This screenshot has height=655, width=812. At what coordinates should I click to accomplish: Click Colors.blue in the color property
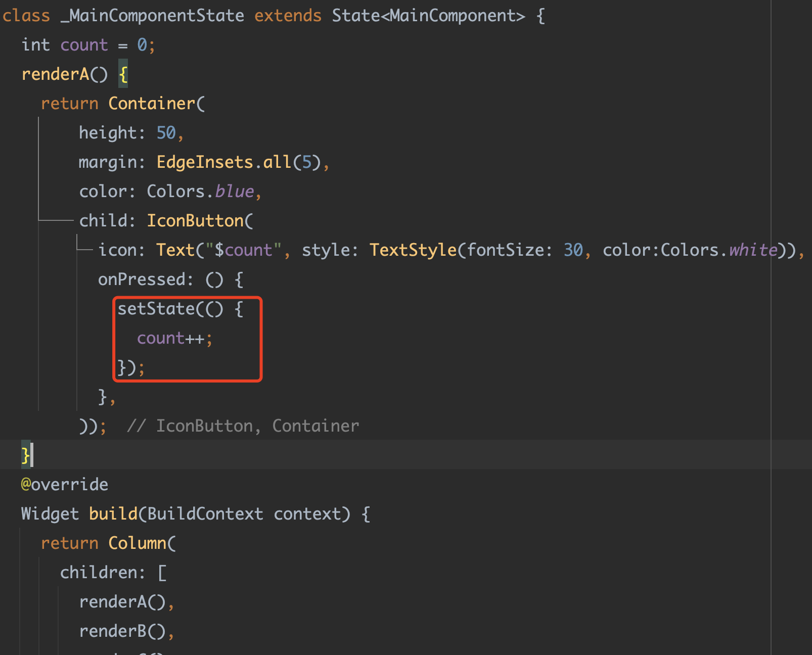(x=200, y=191)
